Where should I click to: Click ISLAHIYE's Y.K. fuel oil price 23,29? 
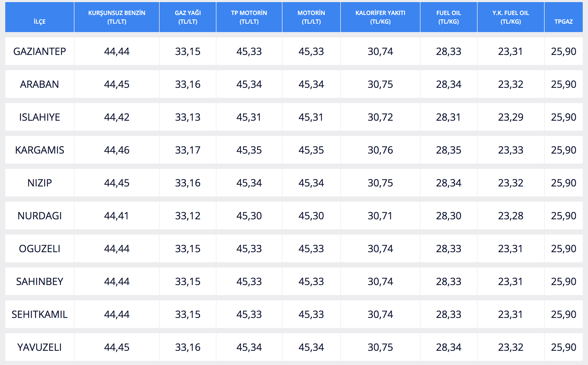point(510,117)
